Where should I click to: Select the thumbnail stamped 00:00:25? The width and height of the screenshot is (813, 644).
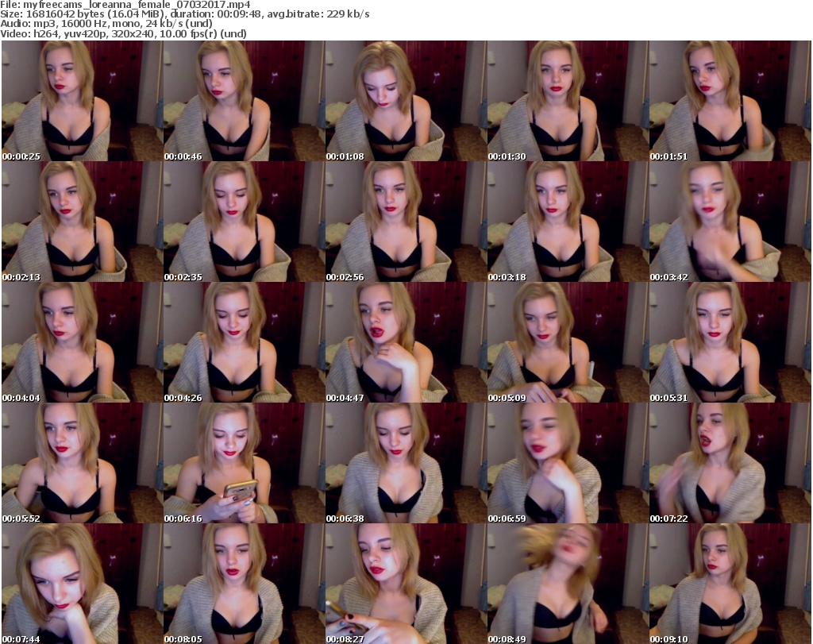tap(82, 101)
